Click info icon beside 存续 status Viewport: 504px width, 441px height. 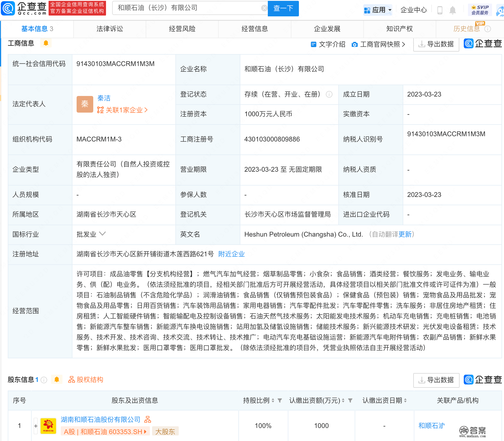pos(329,94)
